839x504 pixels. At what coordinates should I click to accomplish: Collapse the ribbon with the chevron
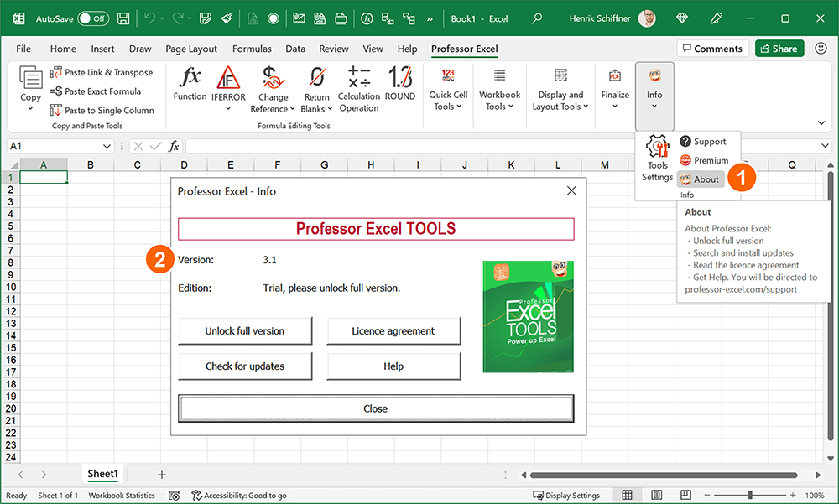point(821,123)
